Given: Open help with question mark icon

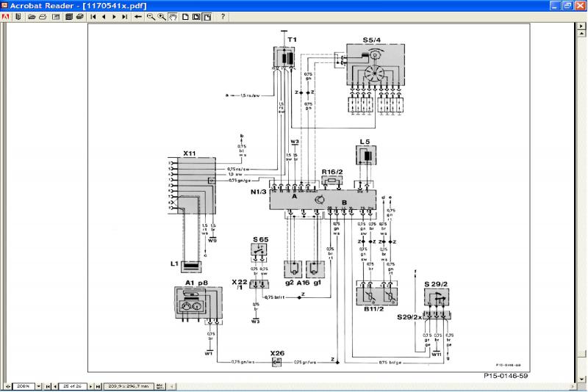Looking at the screenshot, I should (223, 17).
